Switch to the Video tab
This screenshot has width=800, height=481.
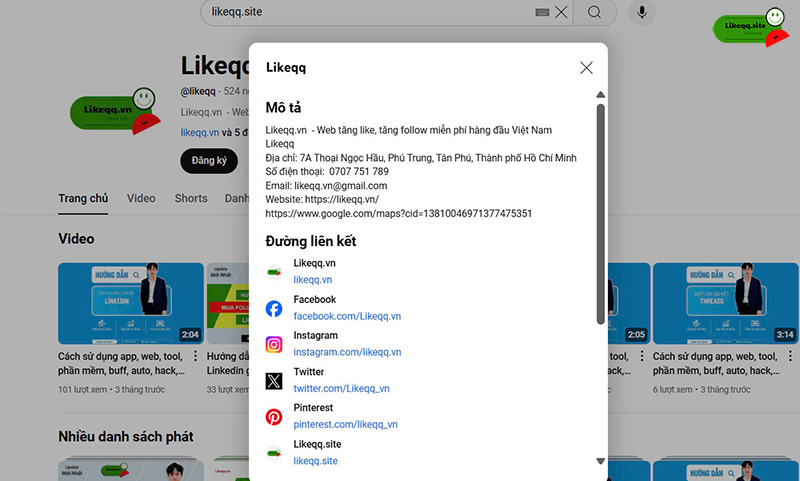141,198
